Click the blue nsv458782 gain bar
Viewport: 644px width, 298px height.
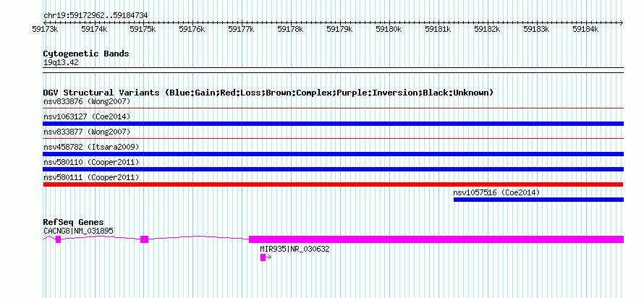pos(333,154)
